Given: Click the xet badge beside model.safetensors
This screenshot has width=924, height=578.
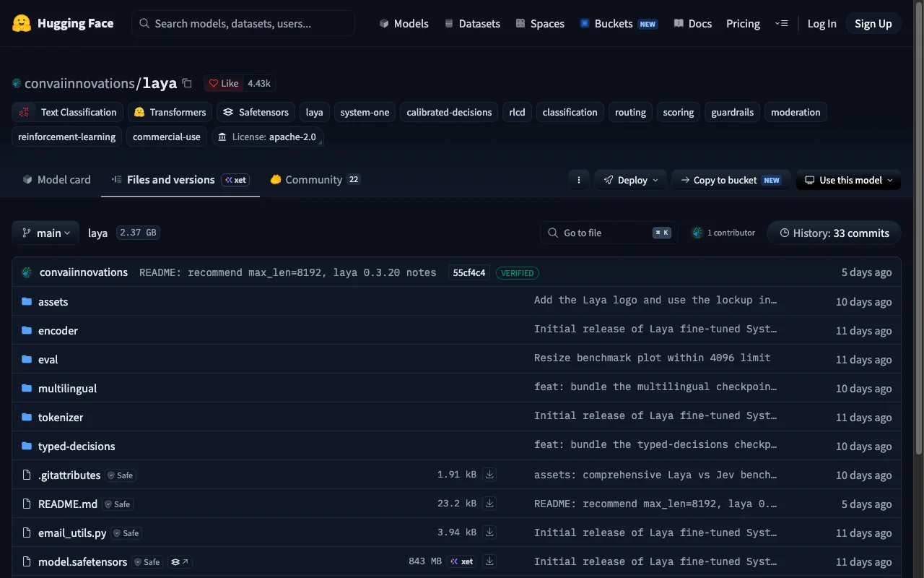Looking at the screenshot, I should tap(461, 561).
